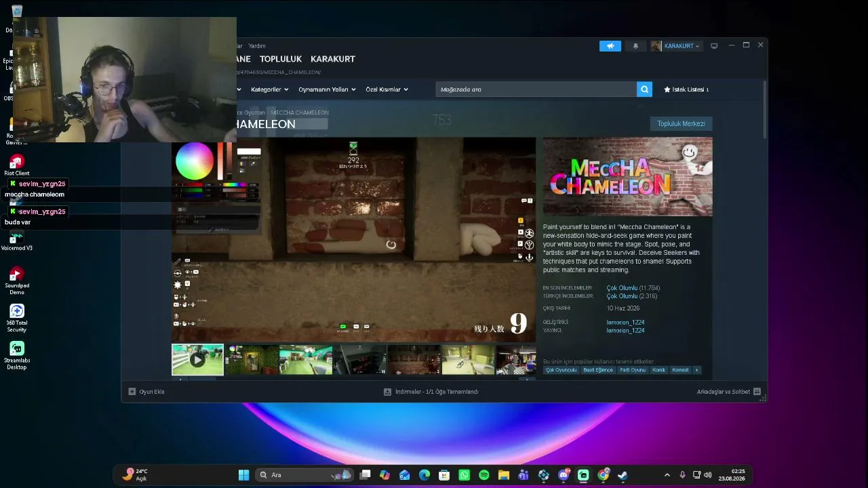Select the fourth screenshot thumbnail
868x488 pixels.
pos(360,360)
